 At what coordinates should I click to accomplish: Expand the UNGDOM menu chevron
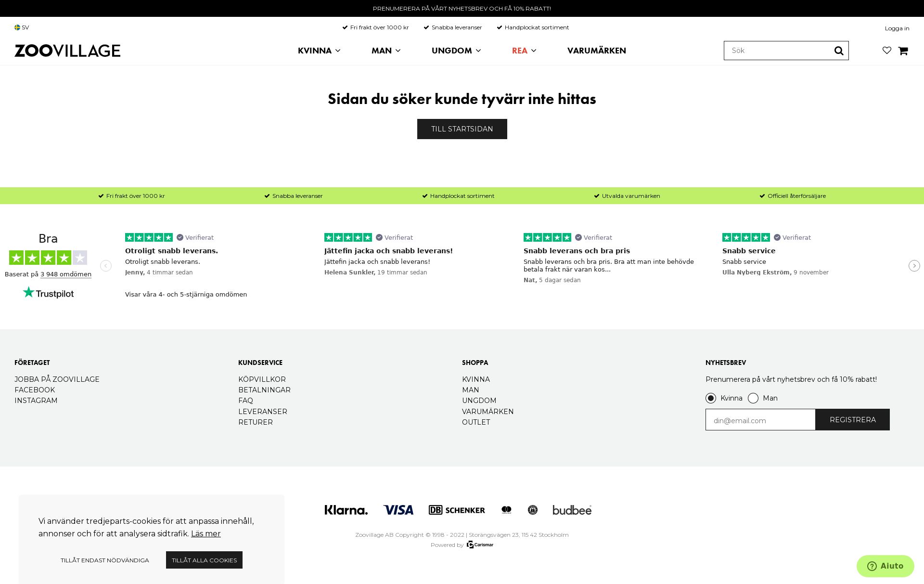click(x=478, y=51)
